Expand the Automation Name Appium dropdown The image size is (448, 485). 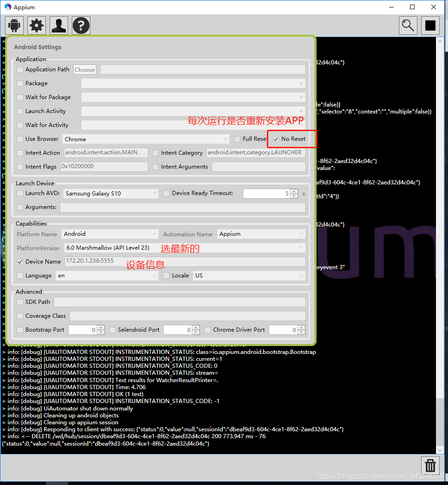(261, 234)
